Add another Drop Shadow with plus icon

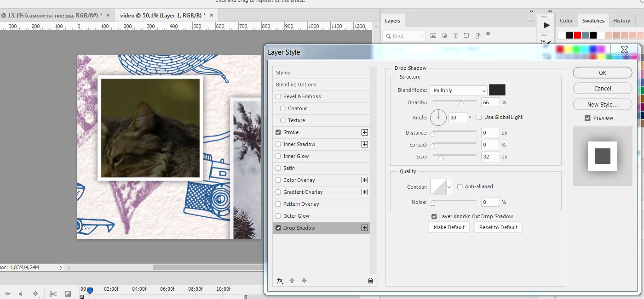365,228
